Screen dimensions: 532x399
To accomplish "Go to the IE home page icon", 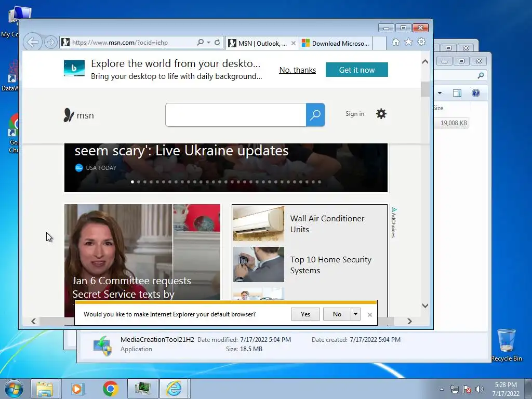I will [x=395, y=42].
